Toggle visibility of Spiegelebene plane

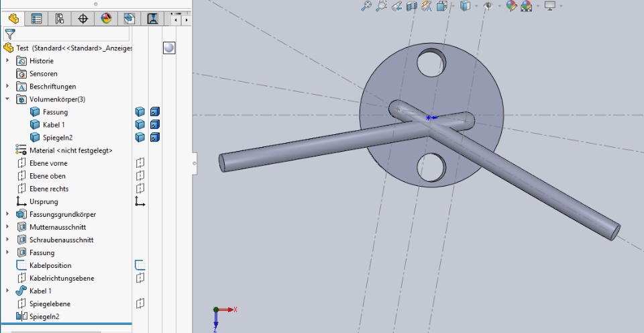point(140,303)
